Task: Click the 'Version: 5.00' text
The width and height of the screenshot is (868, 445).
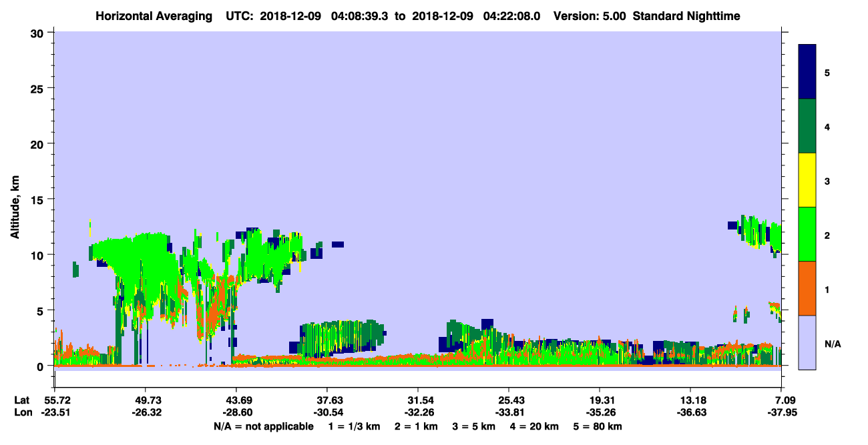Action: click(590, 16)
